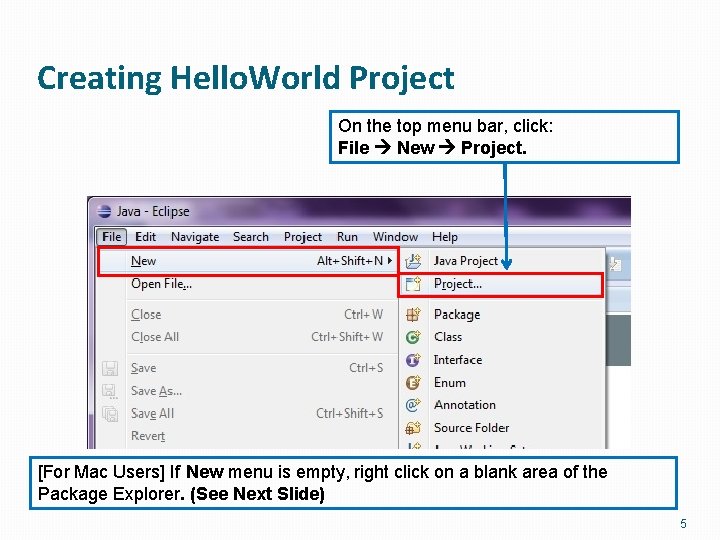Click the Alt+Shift+N shortcut text
Screen dimensions: 720x540
pos(350,261)
